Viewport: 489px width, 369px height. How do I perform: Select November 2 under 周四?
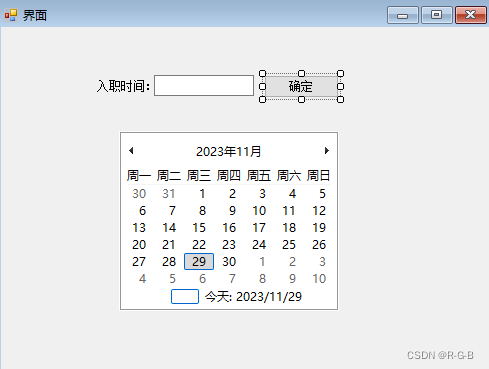pyautogui.click(x=232, y=194)
